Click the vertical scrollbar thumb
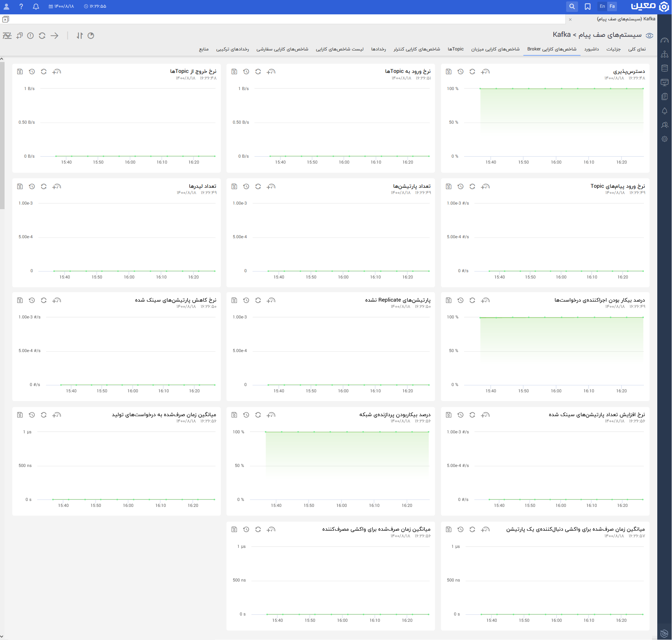This screenshot has height=640, width=672. 2,135
